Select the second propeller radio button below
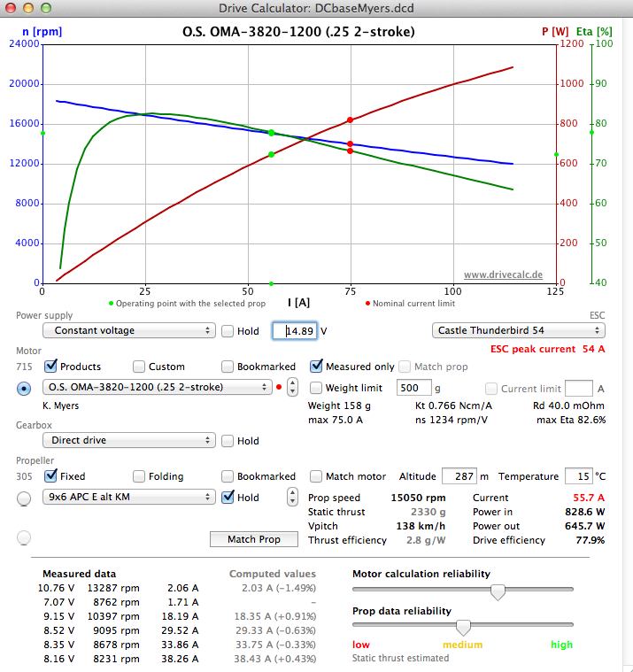The width and height of the screenshot is (633, 672). [24, 537]
